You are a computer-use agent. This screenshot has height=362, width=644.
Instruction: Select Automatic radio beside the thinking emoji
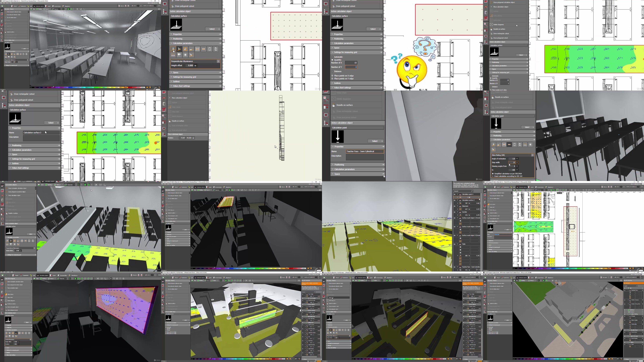coord(332,57)
